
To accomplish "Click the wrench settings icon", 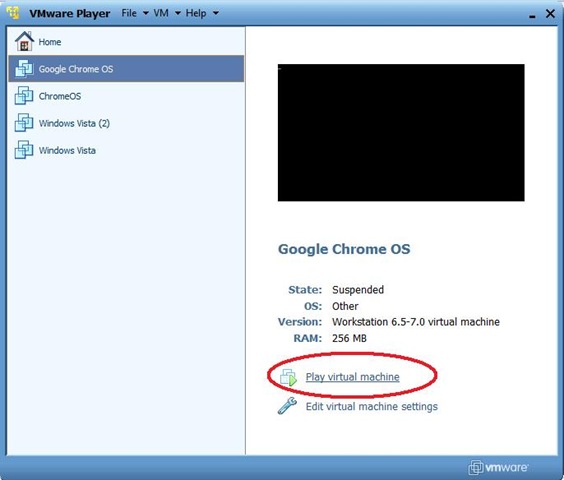I will point(287,406).
